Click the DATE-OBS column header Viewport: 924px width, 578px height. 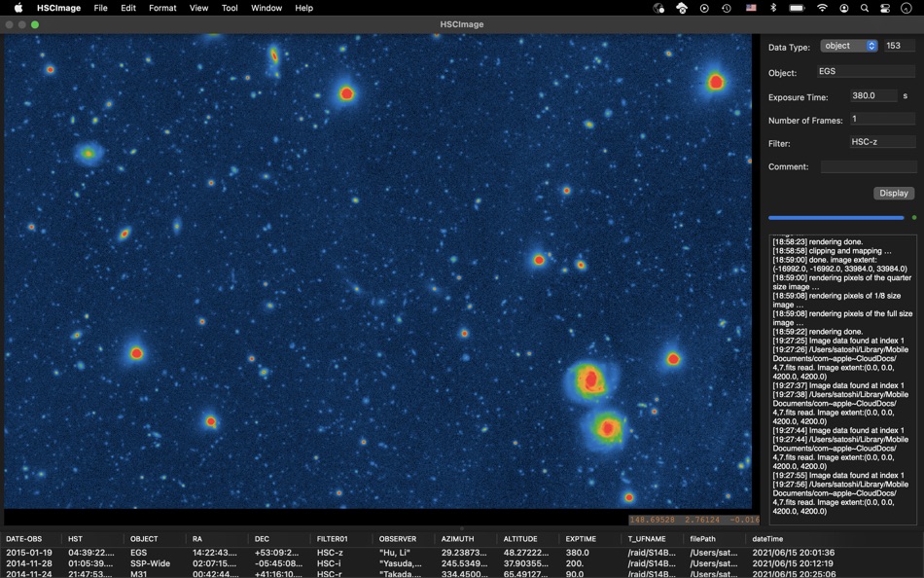point(29,538)
